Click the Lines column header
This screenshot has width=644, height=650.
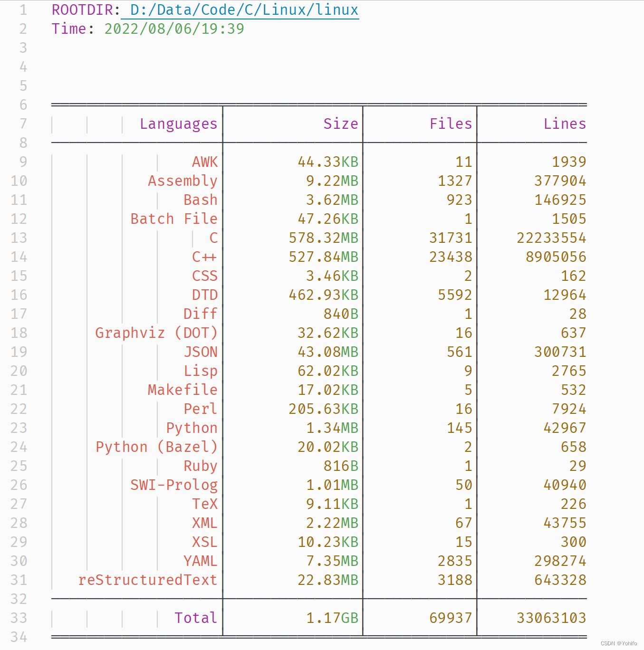click(x=565, y=124)
